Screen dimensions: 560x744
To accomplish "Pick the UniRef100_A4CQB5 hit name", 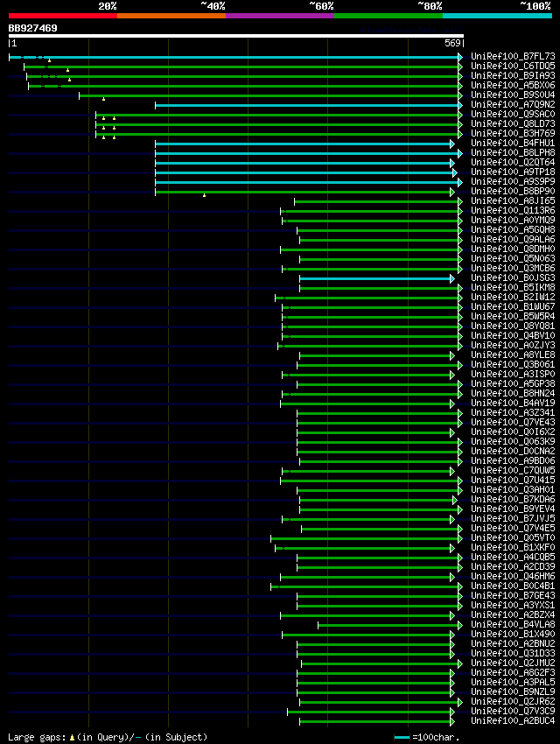I will tap(513, 557).
